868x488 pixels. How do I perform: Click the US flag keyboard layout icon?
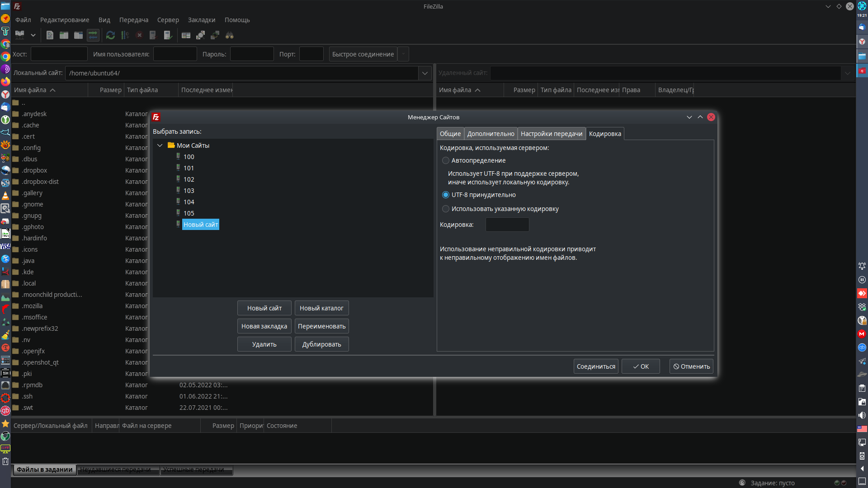point(862,429)
